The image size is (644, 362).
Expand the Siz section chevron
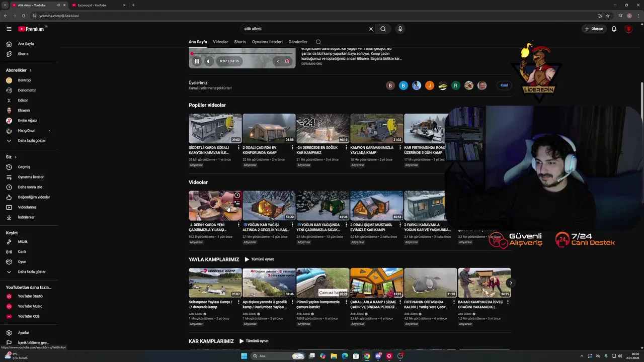tap(16, 157)
